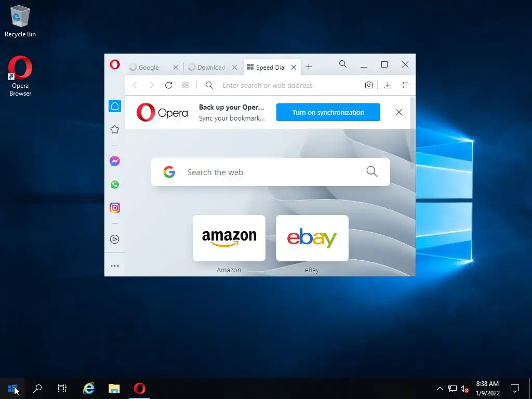Go forward to next page
Screen dimensions: 532x399
click(152, 85)
